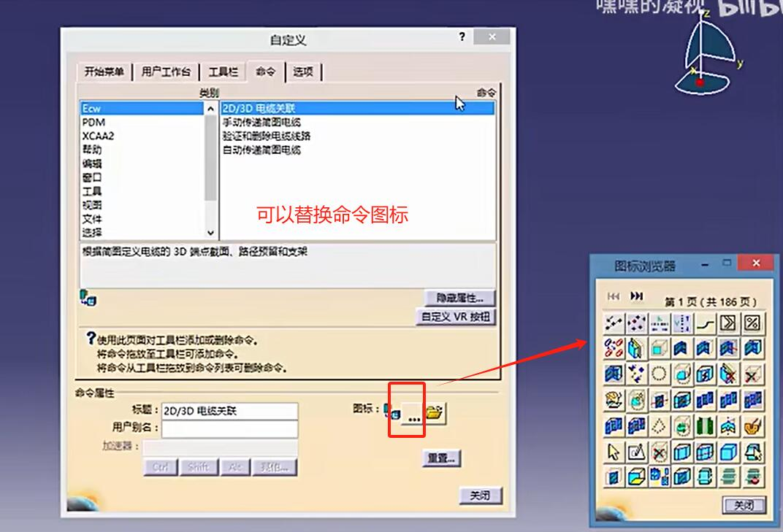Open the icon browser with the ... button
The width and height of the screenshot is (783, 532).
[x=413, y=413]
